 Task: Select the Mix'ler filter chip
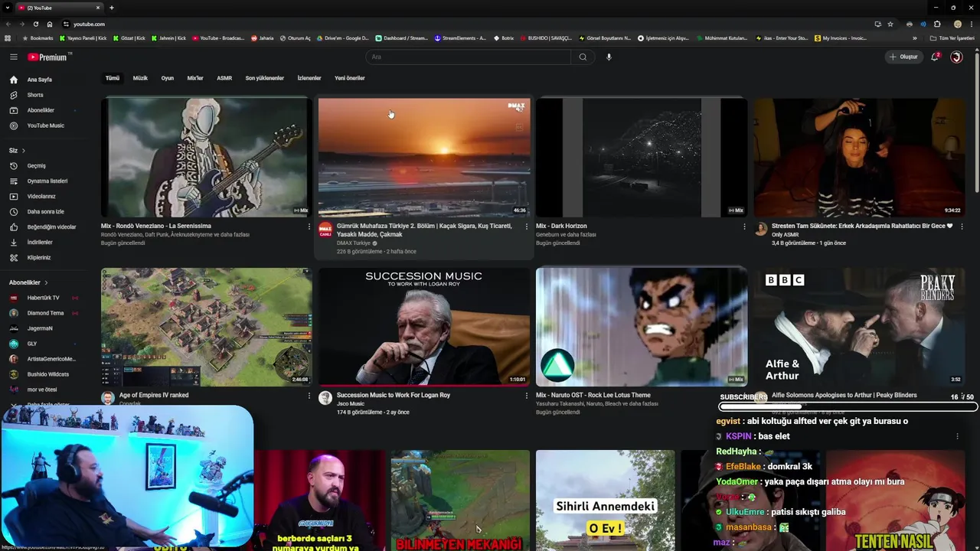(195, 78)
